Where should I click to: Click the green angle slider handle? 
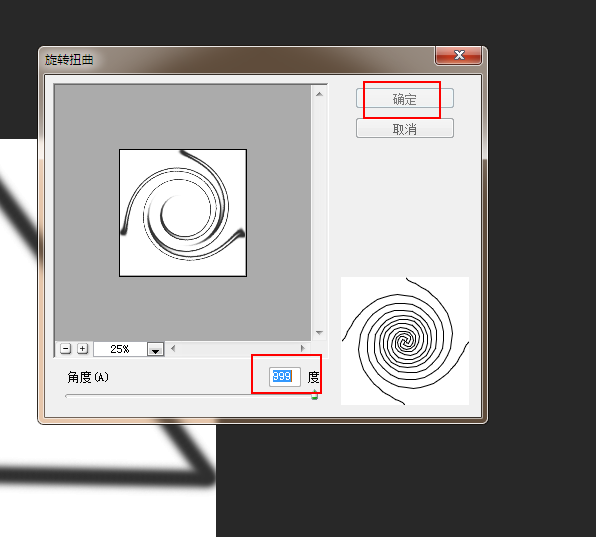tap(314, 395)
